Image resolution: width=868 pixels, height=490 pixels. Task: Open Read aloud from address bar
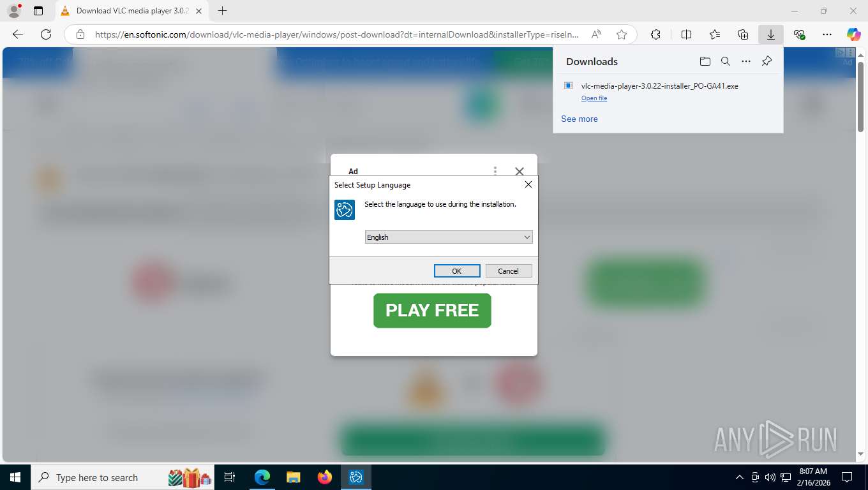[596, 34]
